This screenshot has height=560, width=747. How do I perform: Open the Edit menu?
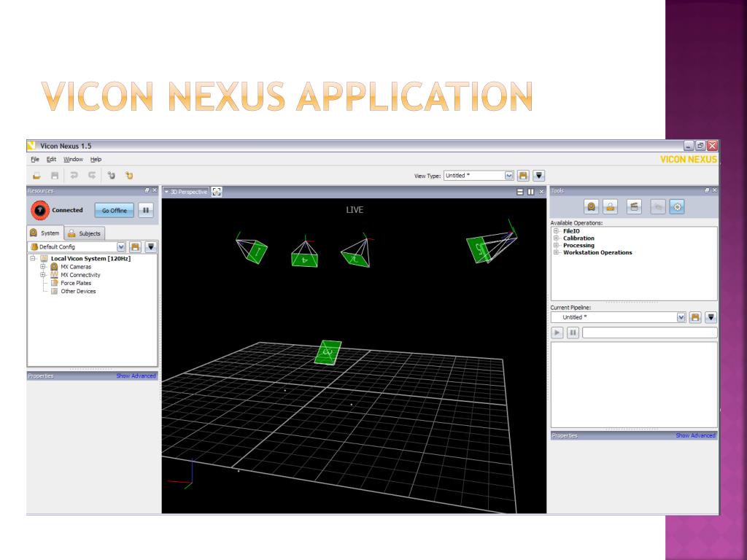pos(51,159)
